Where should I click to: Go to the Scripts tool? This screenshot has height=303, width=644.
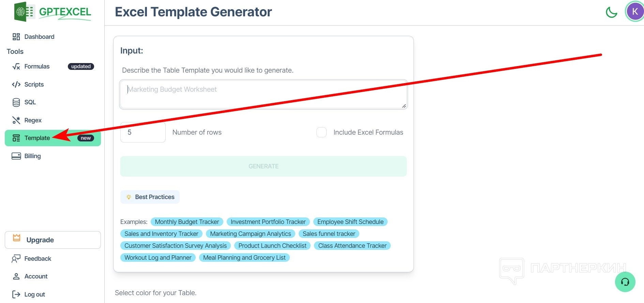pos(34,85)
